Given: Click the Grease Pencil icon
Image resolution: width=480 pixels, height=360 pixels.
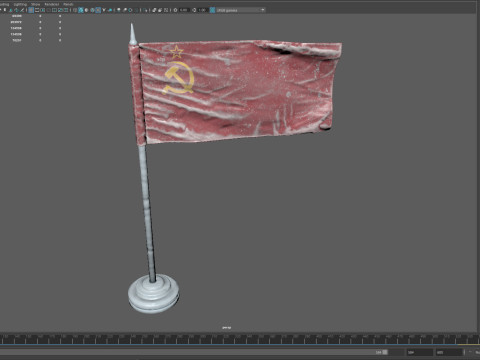Looking at the screenshot, I should click(x=22, y=10).
